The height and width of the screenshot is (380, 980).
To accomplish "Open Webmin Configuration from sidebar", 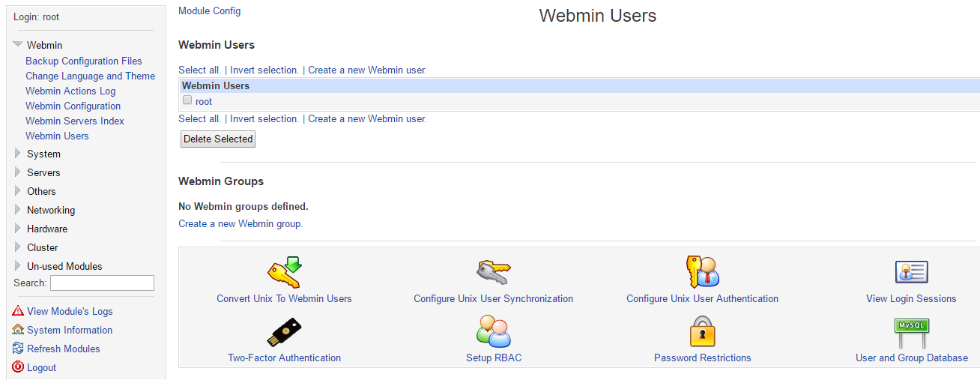I will click(73, 106).
